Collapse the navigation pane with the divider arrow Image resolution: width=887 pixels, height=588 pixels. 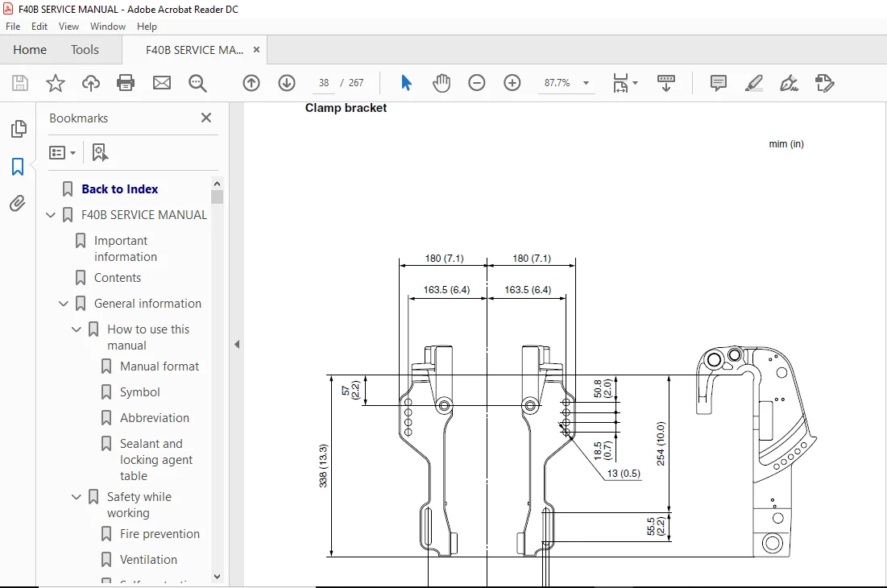237,344
